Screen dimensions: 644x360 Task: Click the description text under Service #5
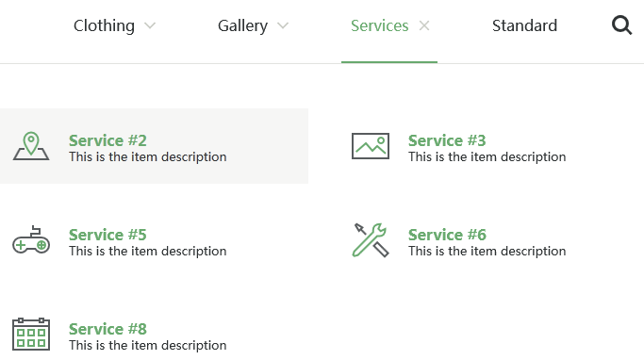147,252
